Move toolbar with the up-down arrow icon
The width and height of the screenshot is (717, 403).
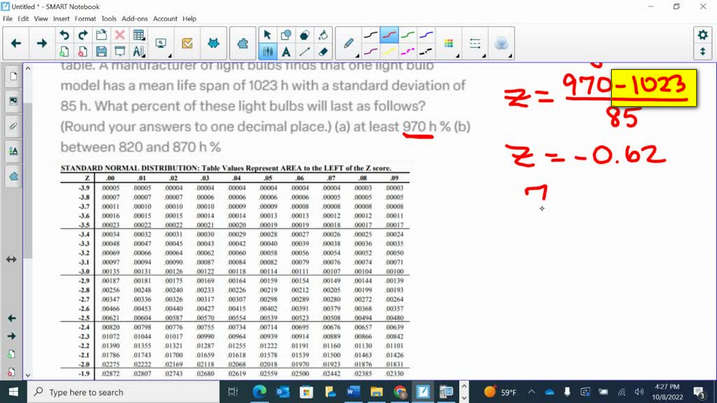[x=703, y=52]
